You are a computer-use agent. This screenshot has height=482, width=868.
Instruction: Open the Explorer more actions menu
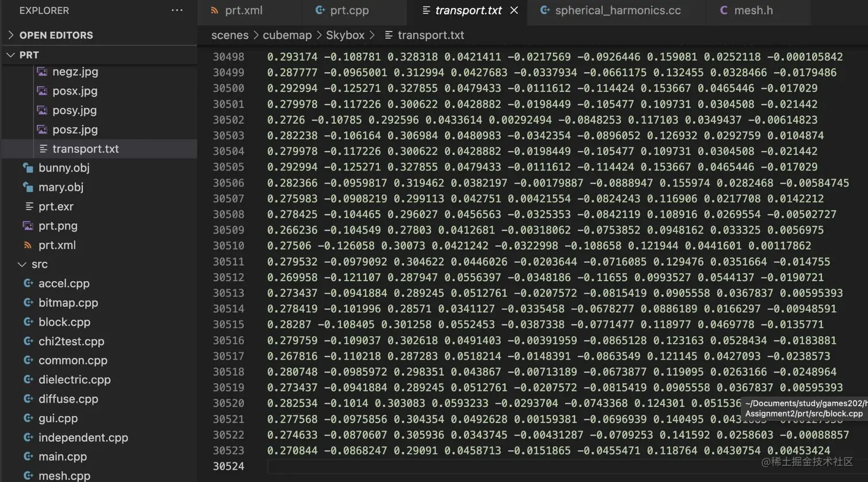click(x=177, y=10)
